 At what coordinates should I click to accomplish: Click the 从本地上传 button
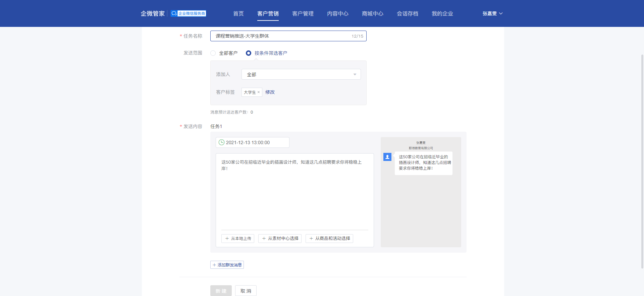238,239
